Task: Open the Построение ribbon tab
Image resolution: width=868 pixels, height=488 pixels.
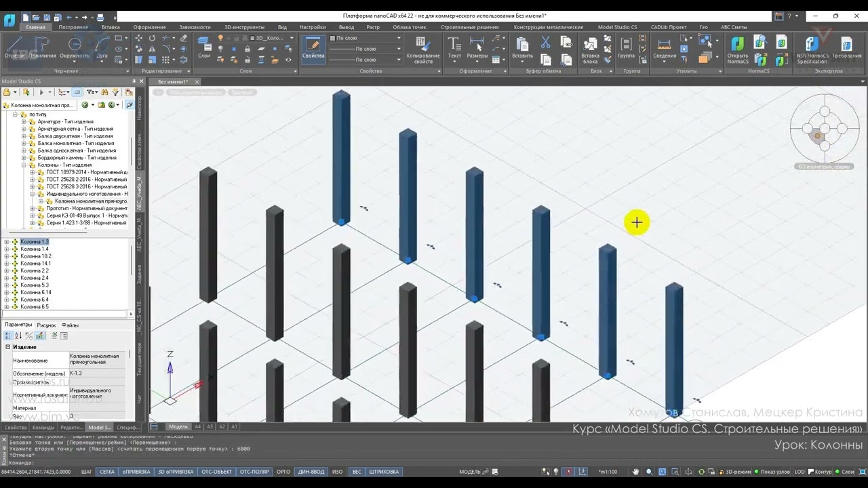Action: point(73,27)
